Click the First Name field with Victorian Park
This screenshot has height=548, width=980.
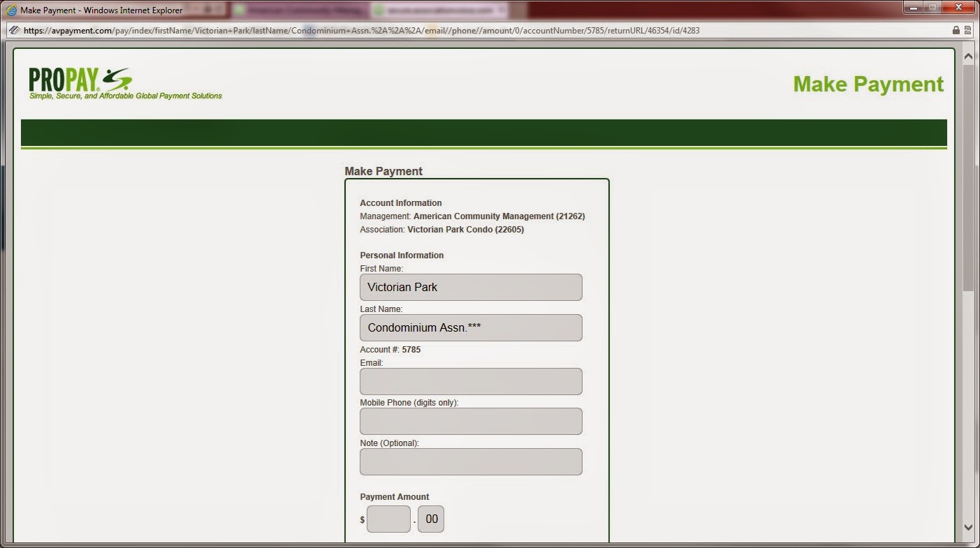click(x=471, y=287)
